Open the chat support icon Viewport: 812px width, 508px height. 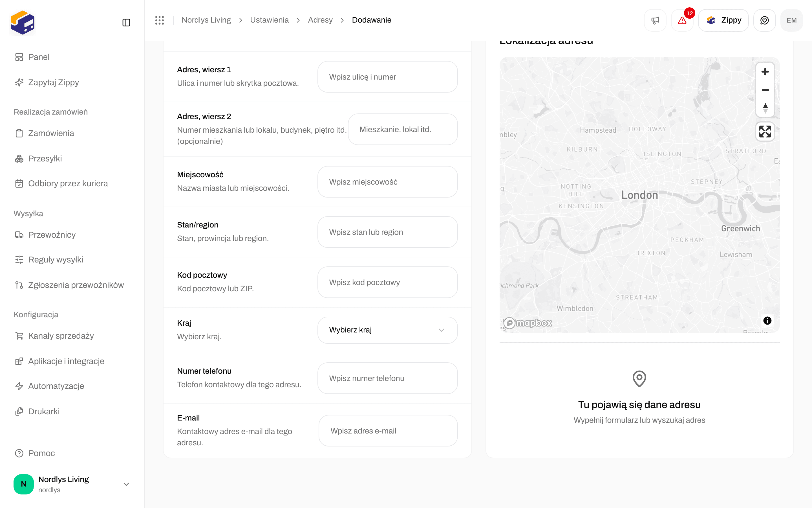click(x=764, y=20)
